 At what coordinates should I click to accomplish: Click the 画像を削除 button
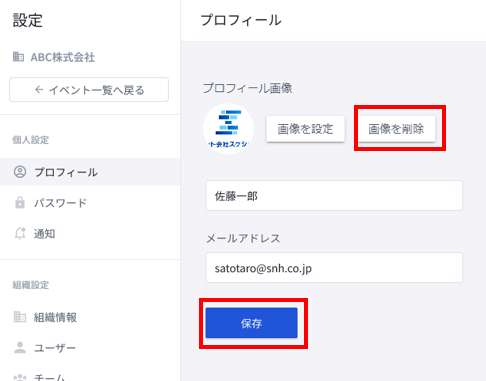tap(396, 129)
